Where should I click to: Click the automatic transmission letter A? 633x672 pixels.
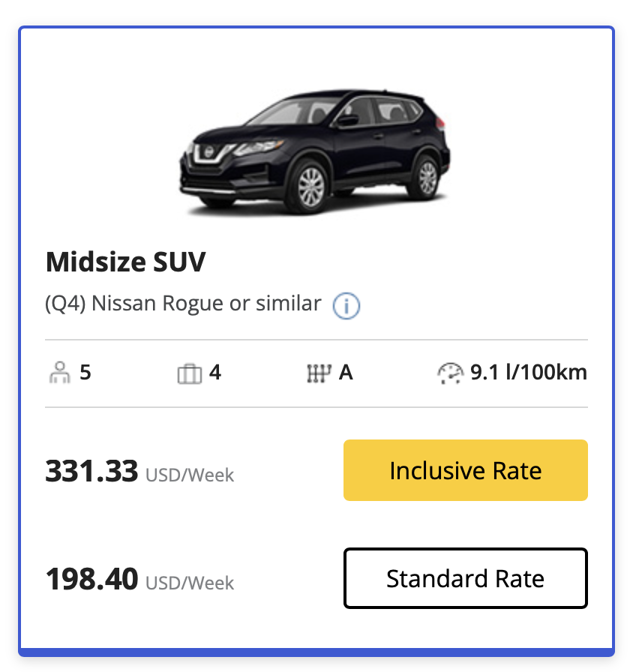(x=346, y=372)
